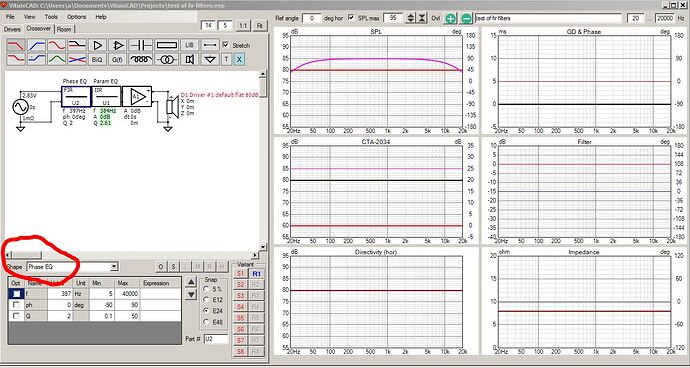690x368 pixels.
Task: Select variant R1
Action: [257, 274]
